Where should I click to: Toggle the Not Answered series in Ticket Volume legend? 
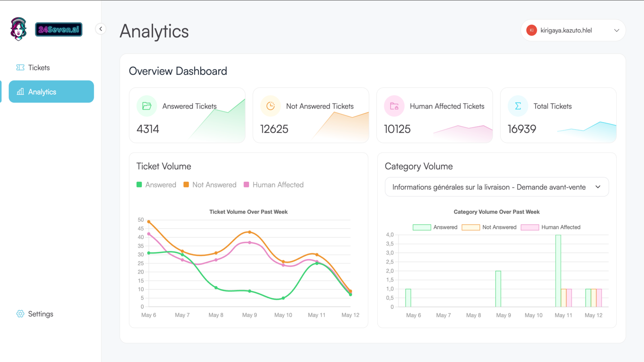point(210,185)
